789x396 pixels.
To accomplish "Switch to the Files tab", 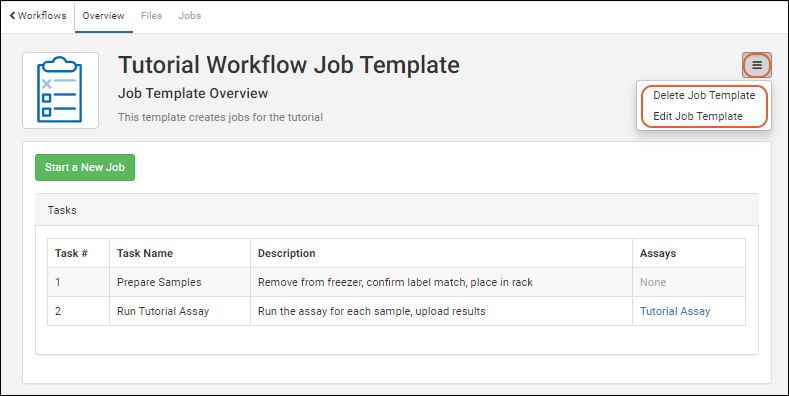I will [151, 16].
